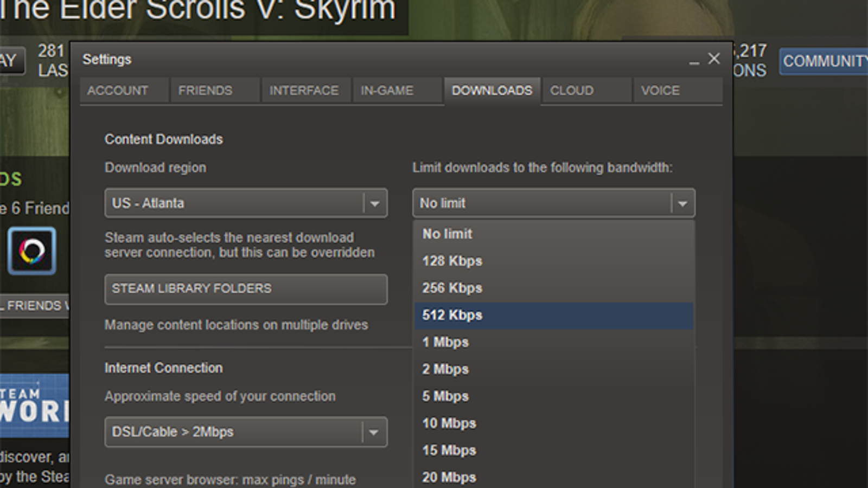Screen dimensions: 868x488
Task: Click the friend avatar with colorful ring
Action: (31, 251)
